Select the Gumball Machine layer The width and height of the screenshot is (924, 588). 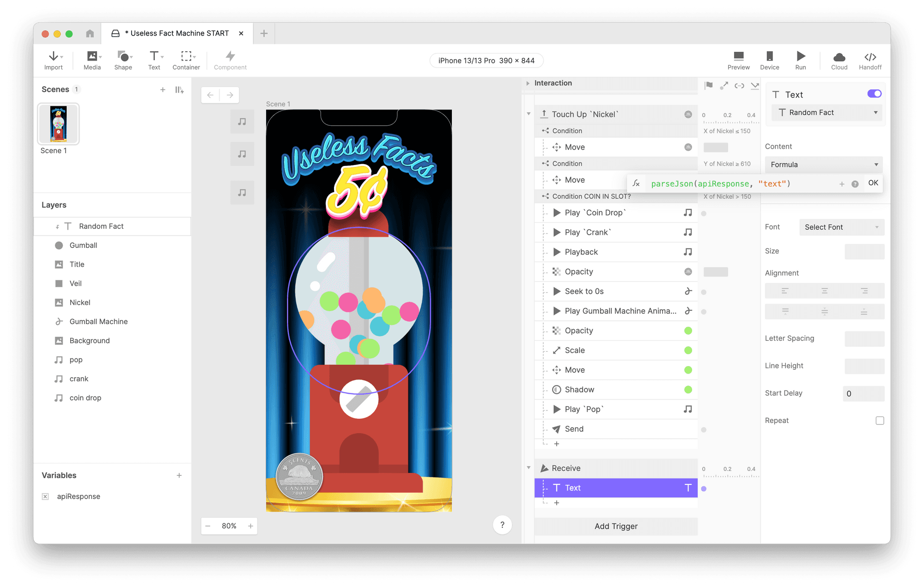(x=112, y=322)
